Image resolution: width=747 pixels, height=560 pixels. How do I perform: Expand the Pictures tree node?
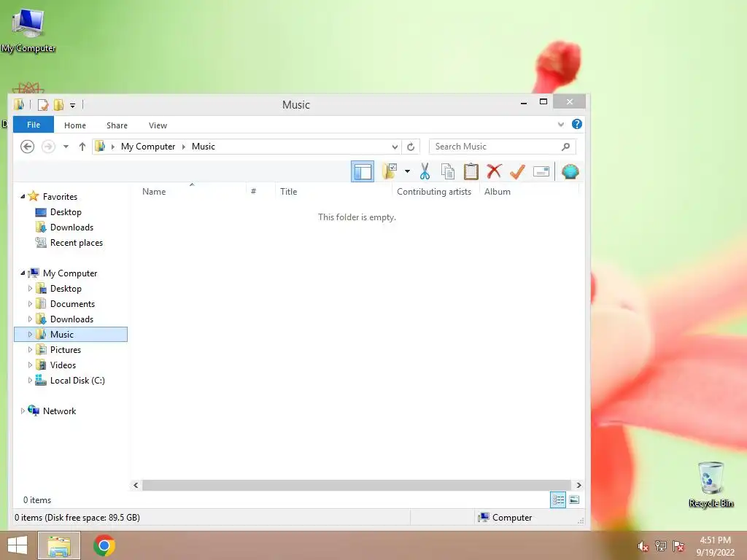pyautogui.click(x=30, y=349)
